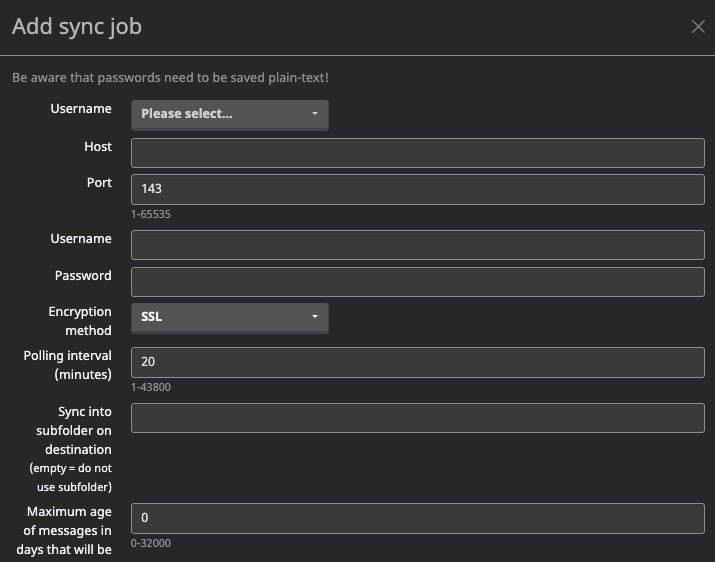The height and width of the screenshot is (562, 715).
Task: Open the Username 'Please select...' dropdown
Action: (x=230, y=114)
